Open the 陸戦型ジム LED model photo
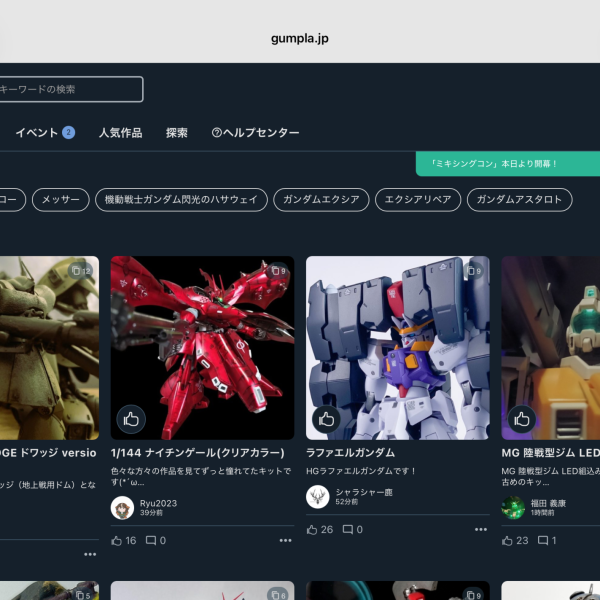This screenshot has width=600, height=600. (x=551, y=348)
